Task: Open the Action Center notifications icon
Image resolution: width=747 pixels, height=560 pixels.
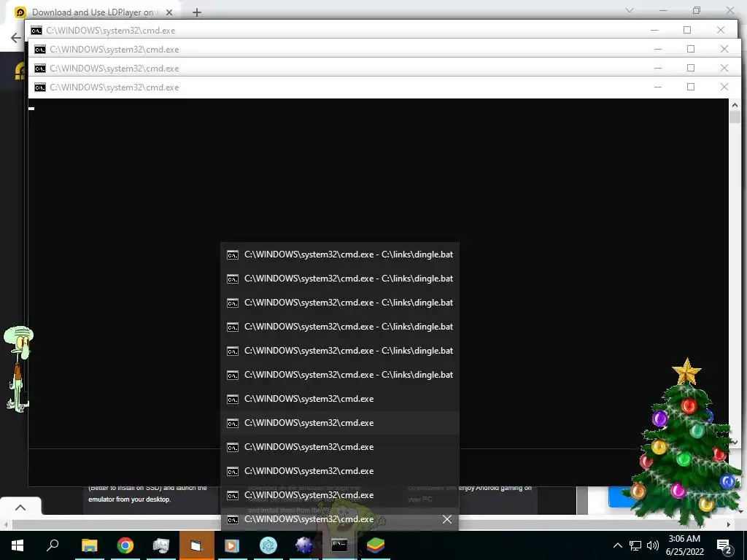Action: 724,546
